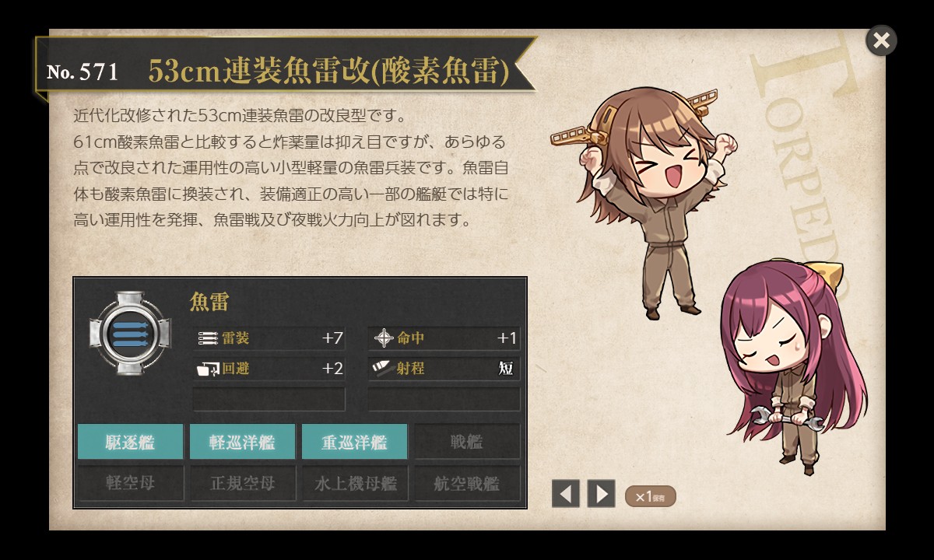Click the No. 571 title banner
Viewport: 934px width, 560px height.
click(x=285, y=71)
